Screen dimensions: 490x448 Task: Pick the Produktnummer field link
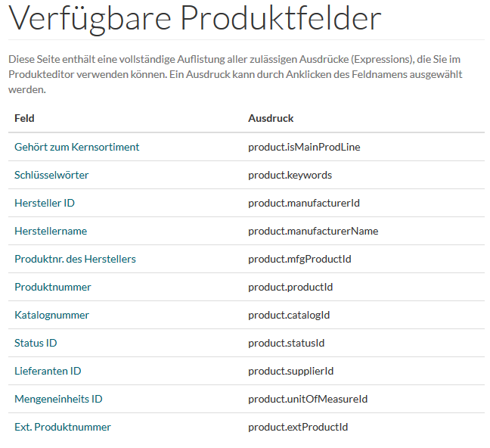pos(53,287)
